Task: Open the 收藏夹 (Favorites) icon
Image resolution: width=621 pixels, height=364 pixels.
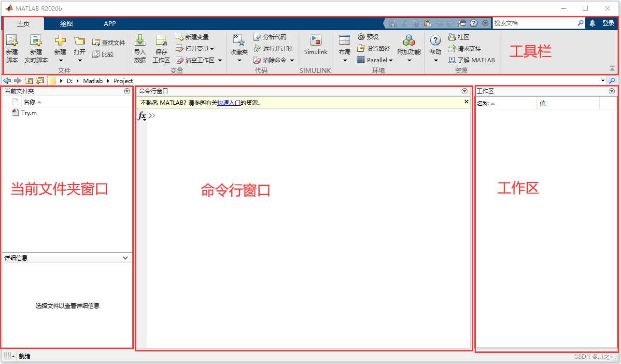Action: tap(239, 47)
